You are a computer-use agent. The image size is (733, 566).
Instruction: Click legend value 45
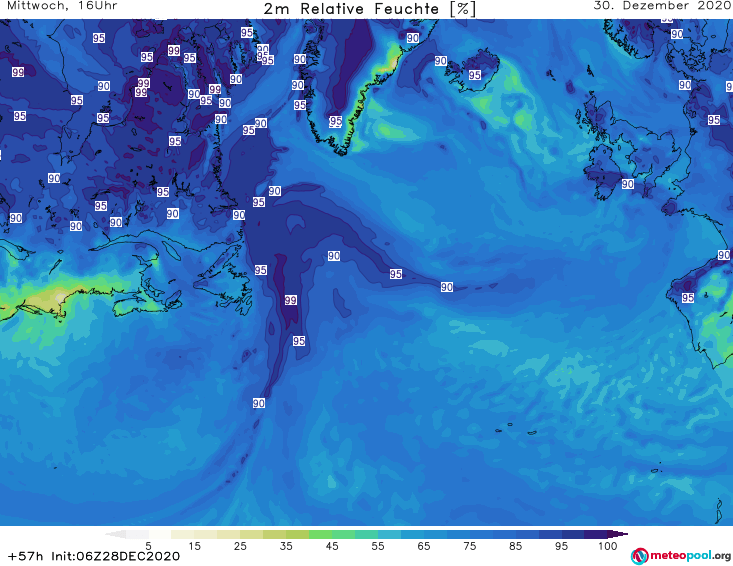[332, 546]
